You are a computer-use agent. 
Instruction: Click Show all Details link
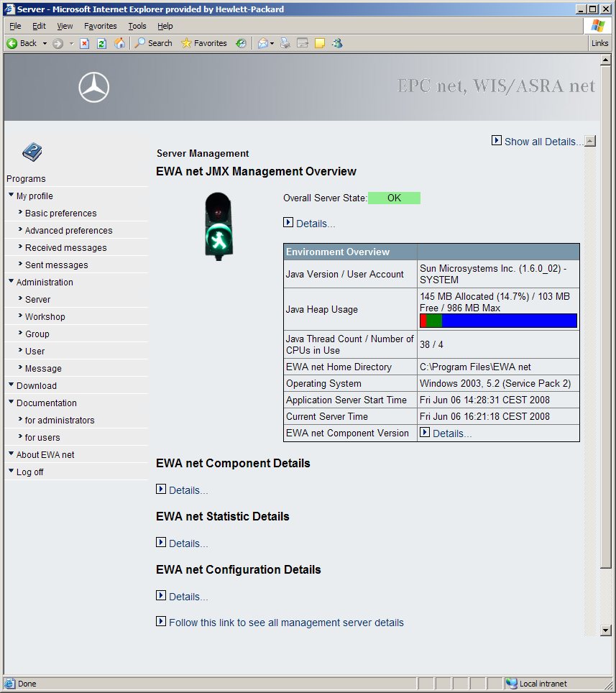[x=543, y=142]
